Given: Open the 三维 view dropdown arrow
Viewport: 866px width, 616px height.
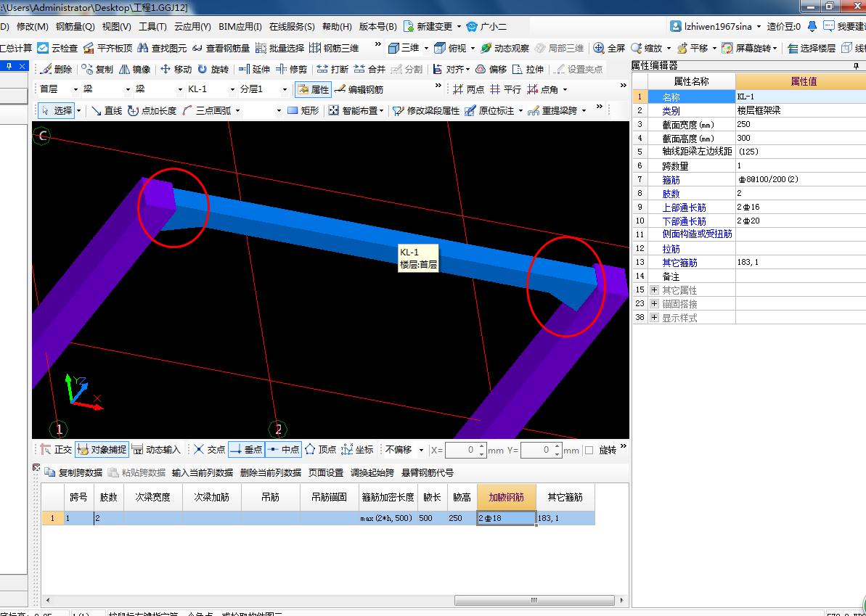Looking at the screenshot, I should pos(426,49).
